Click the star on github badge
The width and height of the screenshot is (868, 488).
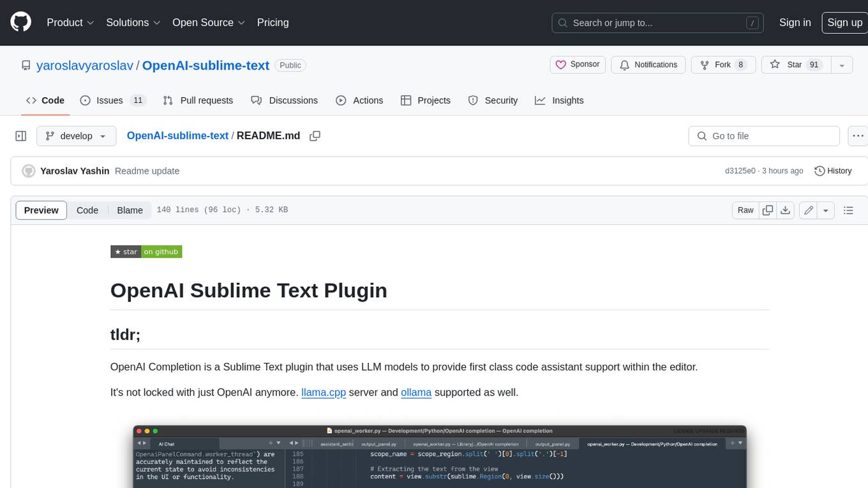tap(146, 252)
